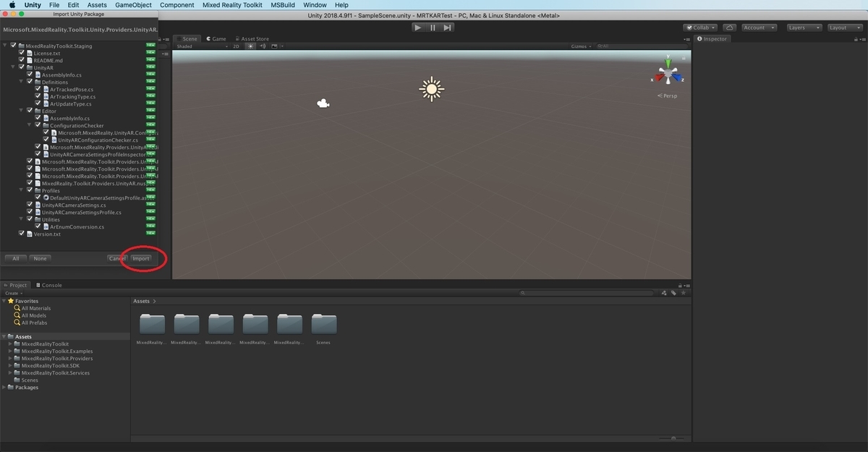Open Inspector panel options menu
The image size is (868, 452).
coord(861,39)
